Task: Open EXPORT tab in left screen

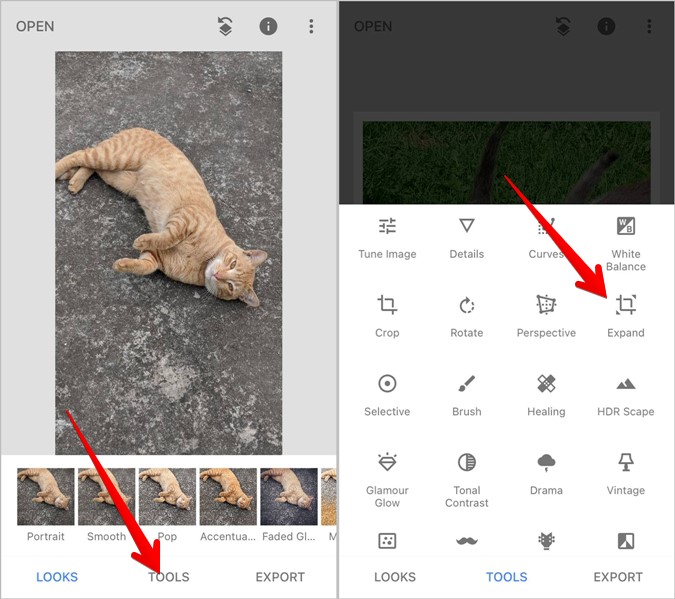Action: (280, 577)
